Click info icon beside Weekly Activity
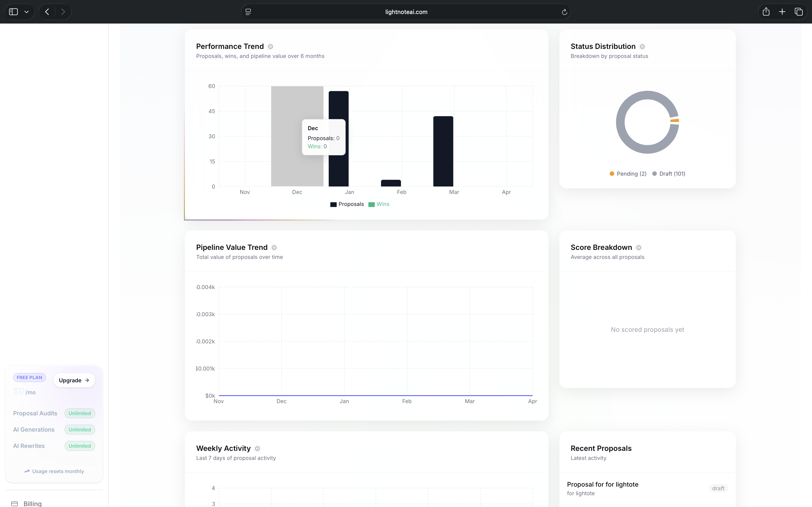Viewport: 812px width, 507px height. click(257, 449)
